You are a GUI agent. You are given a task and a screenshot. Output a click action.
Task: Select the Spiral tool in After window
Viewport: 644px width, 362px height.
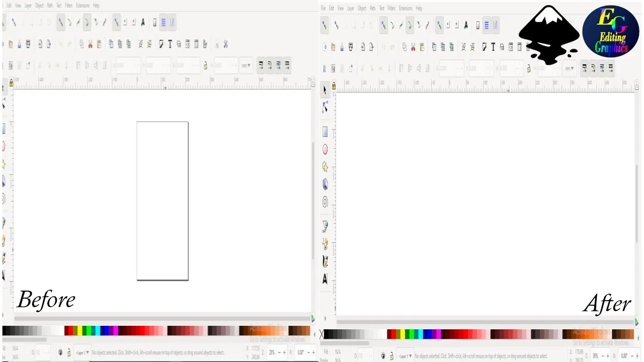(325, 202)
